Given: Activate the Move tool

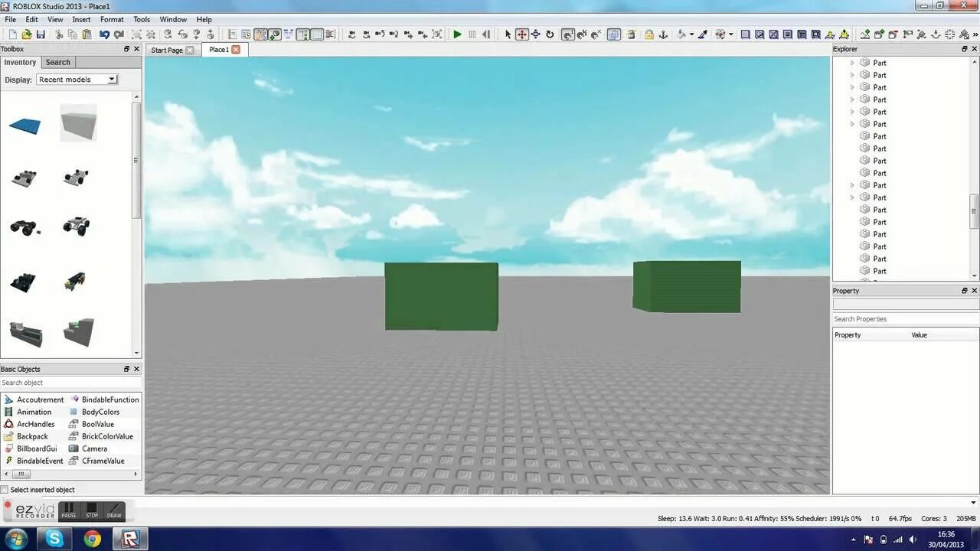Looking at the screenshot, I should pos(522,34).
